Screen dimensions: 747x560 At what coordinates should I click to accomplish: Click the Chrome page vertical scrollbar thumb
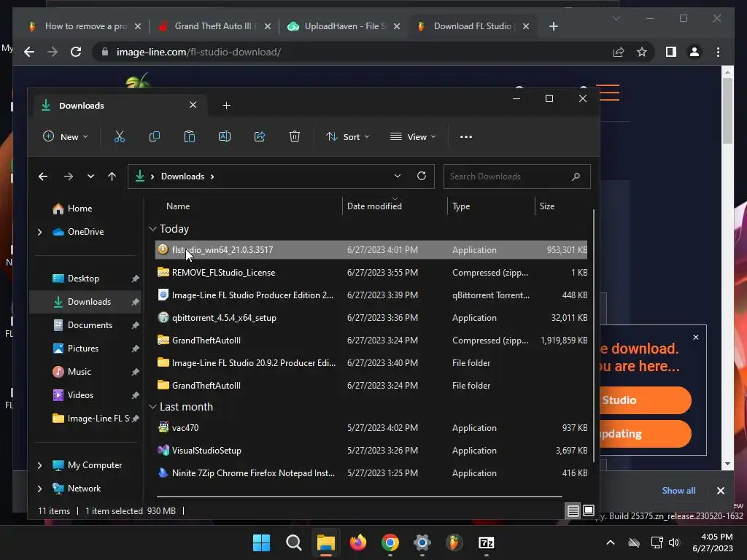pos(727,109)
